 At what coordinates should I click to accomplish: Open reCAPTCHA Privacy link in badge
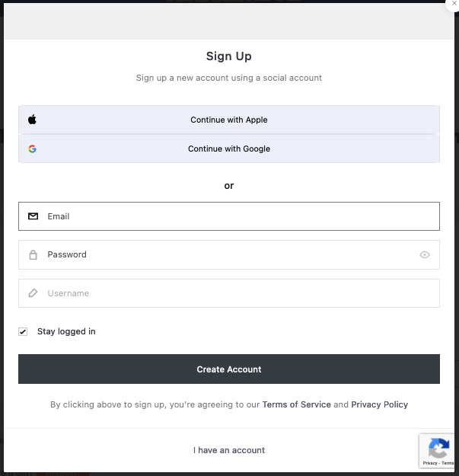pyautogui.click(x=430, y=463)
